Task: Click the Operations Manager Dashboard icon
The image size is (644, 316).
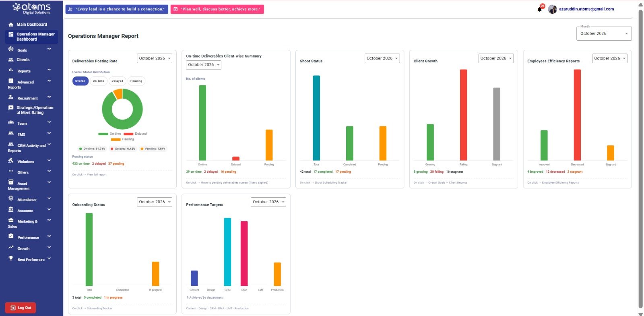Action: tap(11, 35)
